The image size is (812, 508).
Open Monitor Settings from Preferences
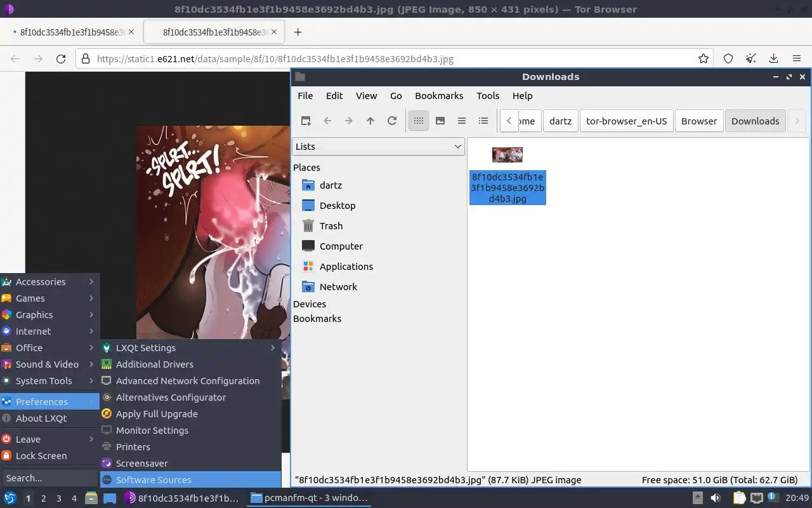coord(190,431)
